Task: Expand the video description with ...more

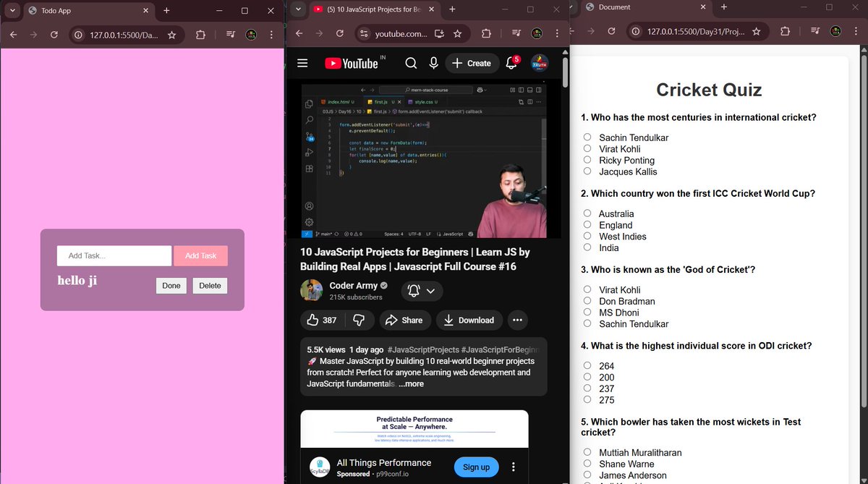Action: (x=411, y=384)
